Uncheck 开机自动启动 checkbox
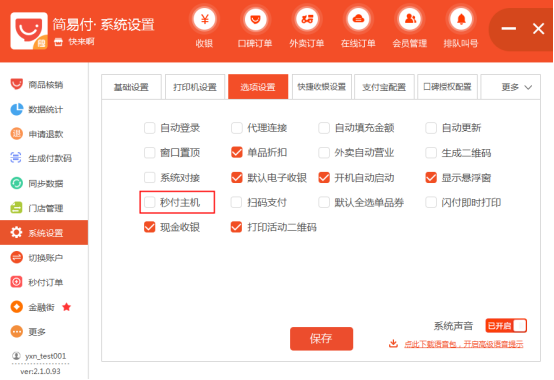554x380 pixels. (x=324, y=178)
